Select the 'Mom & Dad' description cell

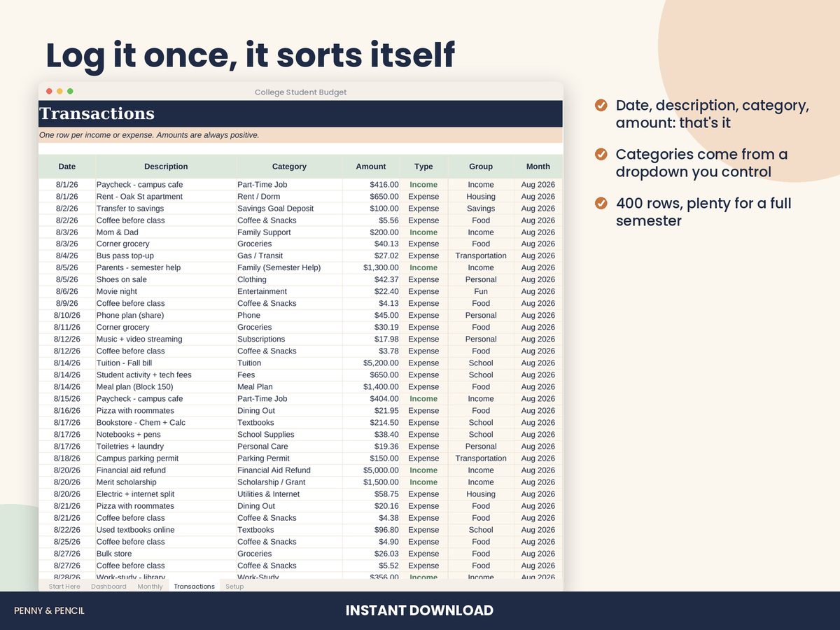[166, 232]
